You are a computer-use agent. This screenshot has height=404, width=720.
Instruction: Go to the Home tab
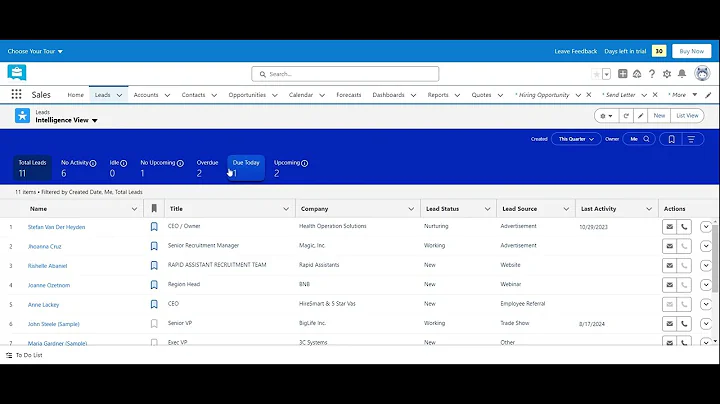coord(75,95)
